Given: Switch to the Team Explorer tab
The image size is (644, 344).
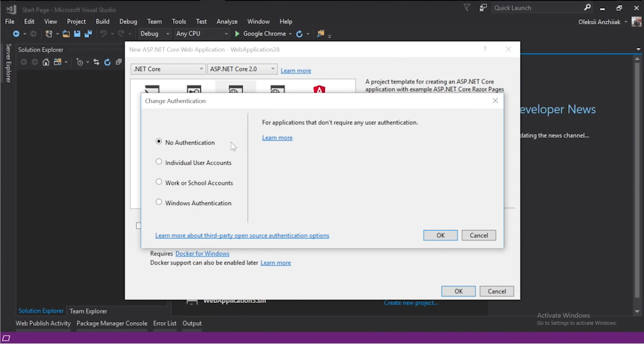Looking at the screenshot, I should (88, 311).
